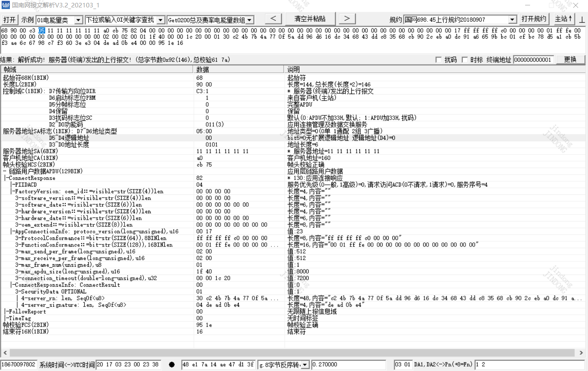The height and width of the screenshot is (371, 588).
Task: Click the '48 e1 7a 14 ae 47 d1 3f' field
Action: pos(218,364)
